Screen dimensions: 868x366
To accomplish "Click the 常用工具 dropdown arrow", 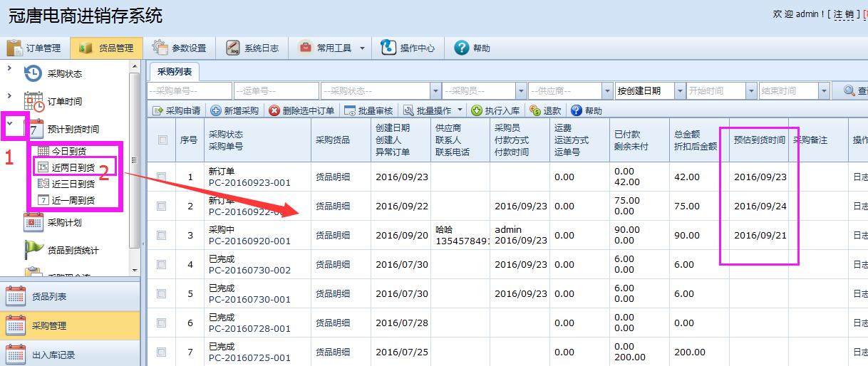I will 362,48.
